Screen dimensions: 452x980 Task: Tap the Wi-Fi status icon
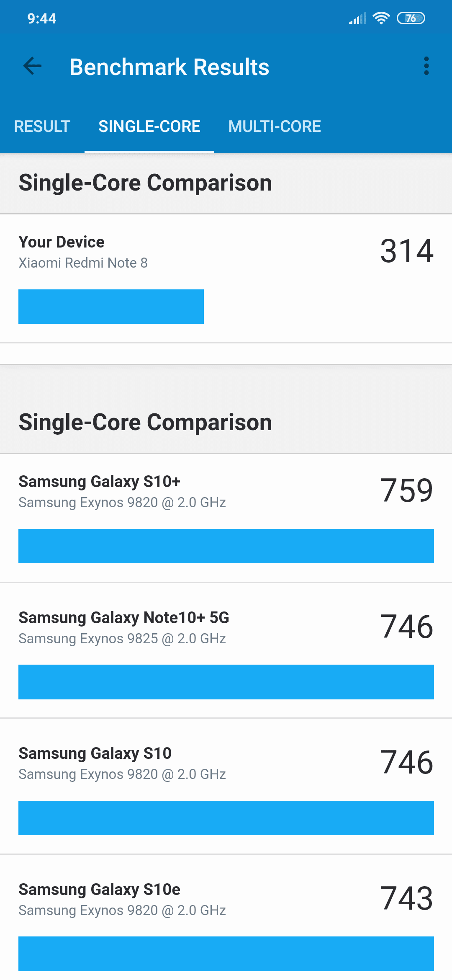381,18
